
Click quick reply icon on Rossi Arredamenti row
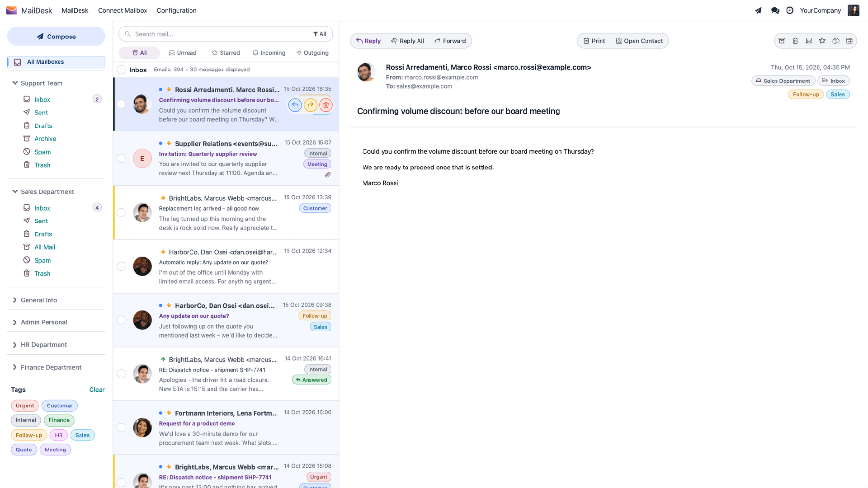coord(295,105)
